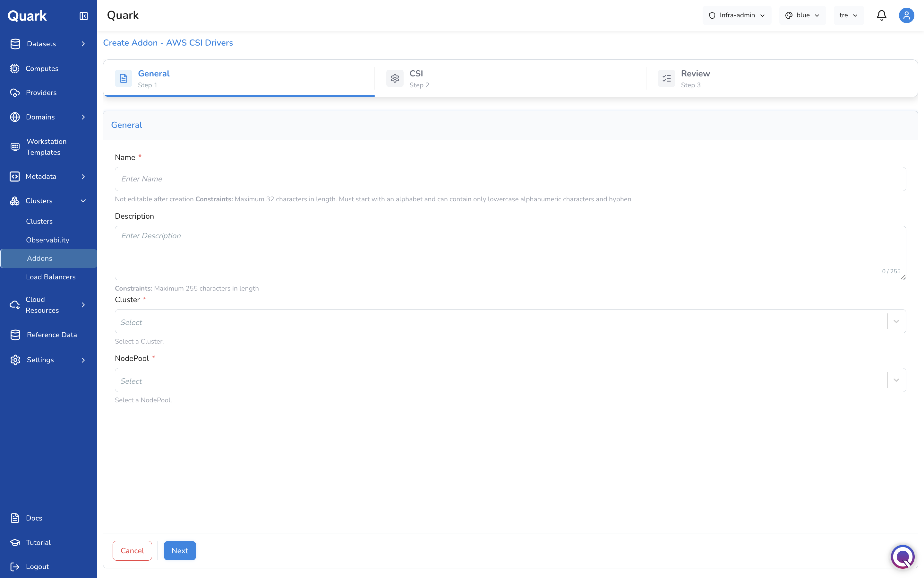This screenshot has height=578, width=924.
Task: Click the Docs file icon
Action: click(x=15, y=518)
